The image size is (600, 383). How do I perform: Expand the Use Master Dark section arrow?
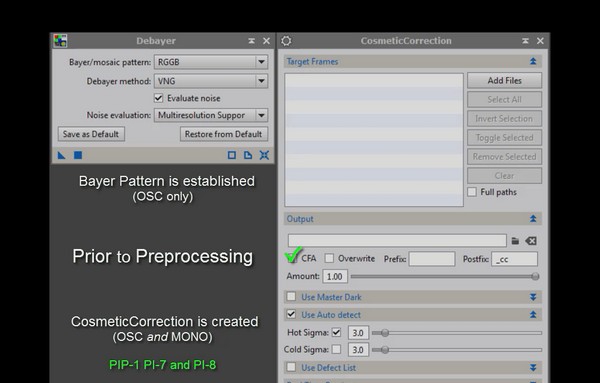[x=533, y=297]
